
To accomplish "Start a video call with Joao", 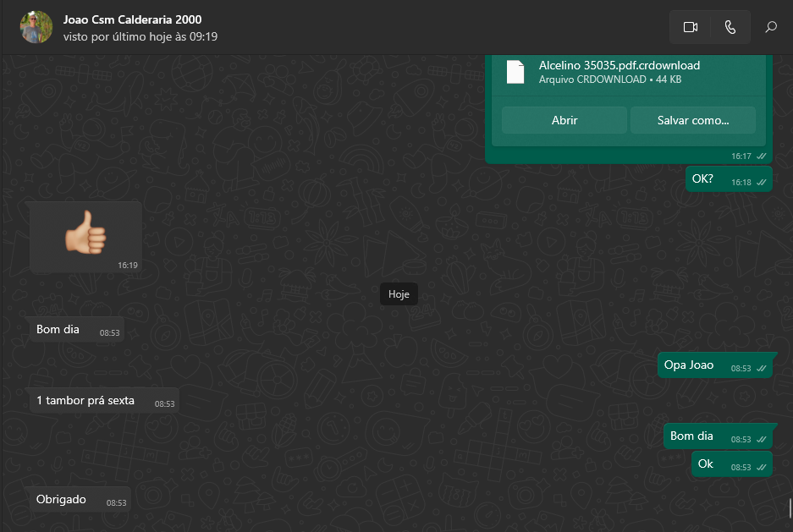I will click(690, 27).
